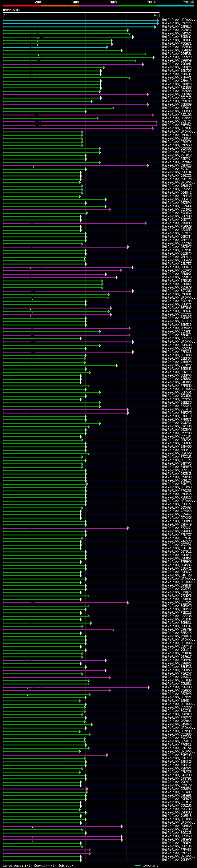Open hit UniRef100_Q2L7E7
This screenshot has width=197, height=868.
point(176,264)
